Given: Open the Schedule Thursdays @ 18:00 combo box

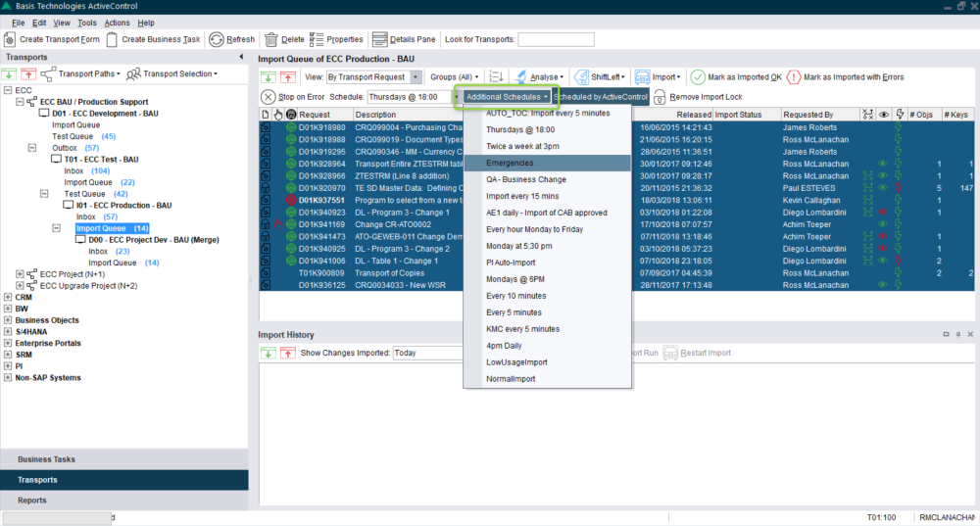Looking at the screenshot, I should click(414, 97).
